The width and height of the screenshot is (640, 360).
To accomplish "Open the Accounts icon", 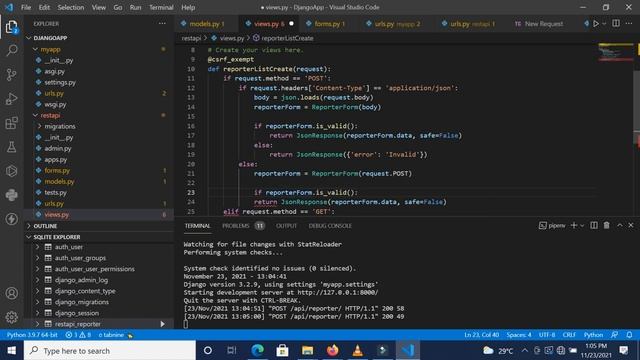I will 11,293.
